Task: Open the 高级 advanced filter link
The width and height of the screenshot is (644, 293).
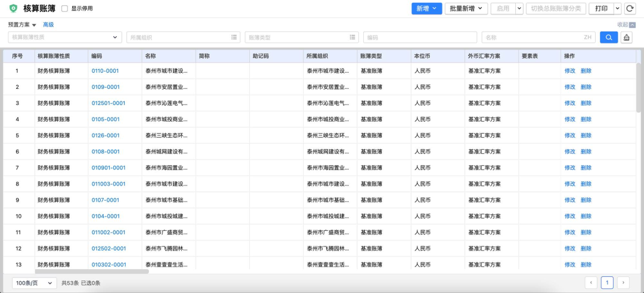Action: (x=48, y=25)
